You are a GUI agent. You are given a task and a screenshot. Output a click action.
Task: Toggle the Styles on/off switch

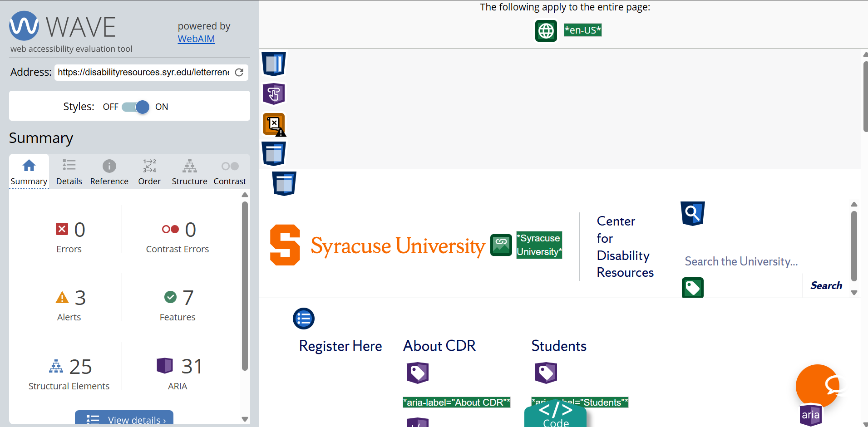coord(135,107)
